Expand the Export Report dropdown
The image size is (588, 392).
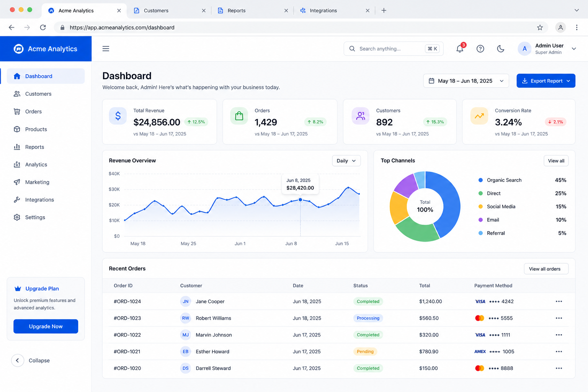[x=546, y=81]
